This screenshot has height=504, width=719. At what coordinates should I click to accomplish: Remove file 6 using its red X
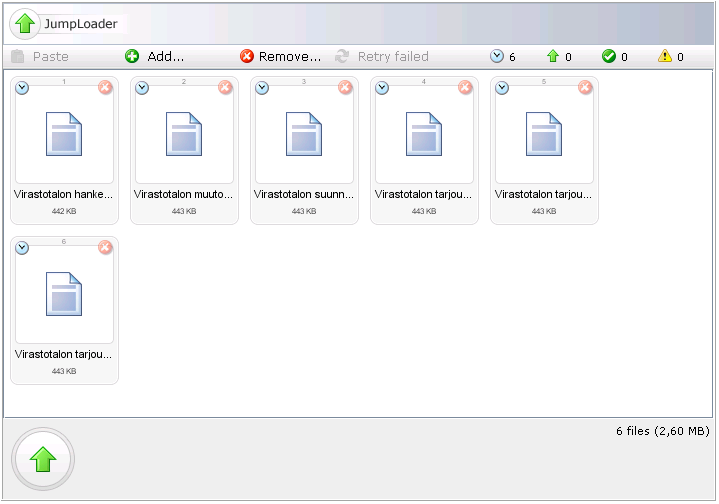pos(105,247)
